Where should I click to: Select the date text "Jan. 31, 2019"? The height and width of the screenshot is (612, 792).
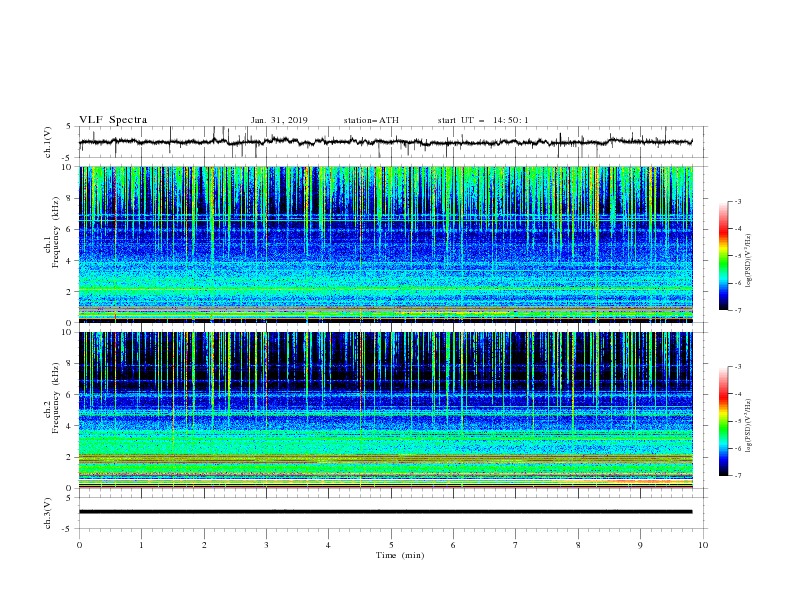[279, 120]
